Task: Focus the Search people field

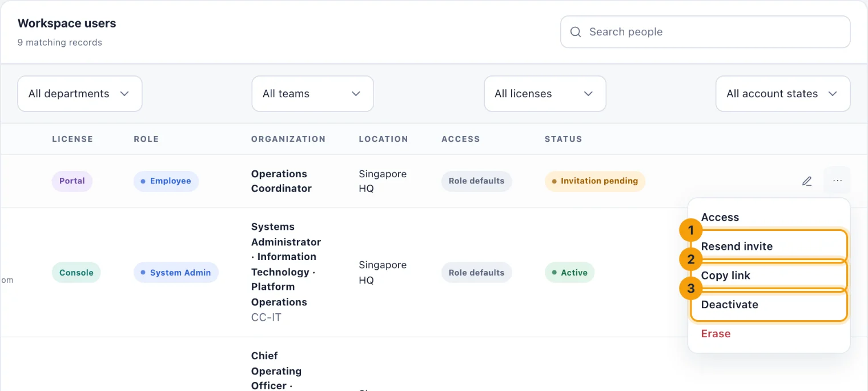Action: pos(705,32)
